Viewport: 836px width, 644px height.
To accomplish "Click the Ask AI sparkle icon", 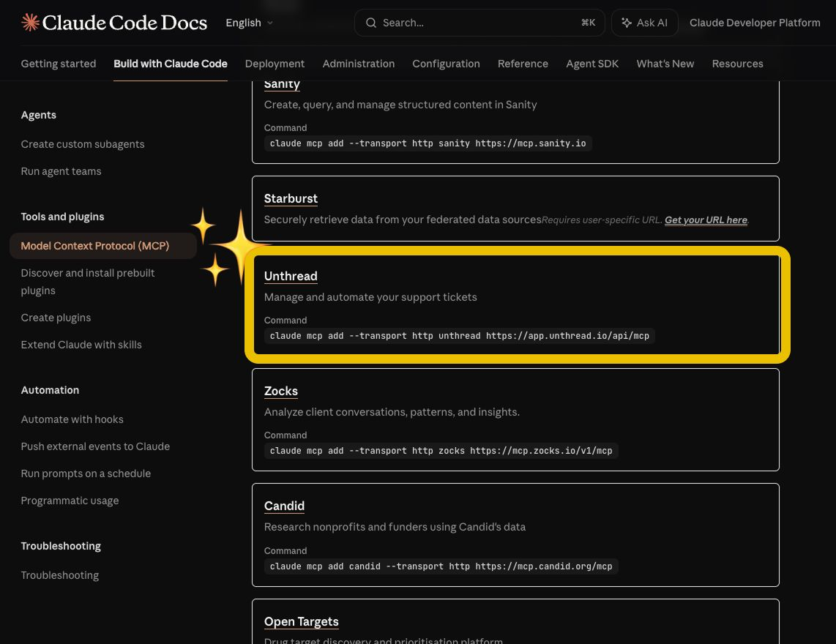I will coord(627,23).
